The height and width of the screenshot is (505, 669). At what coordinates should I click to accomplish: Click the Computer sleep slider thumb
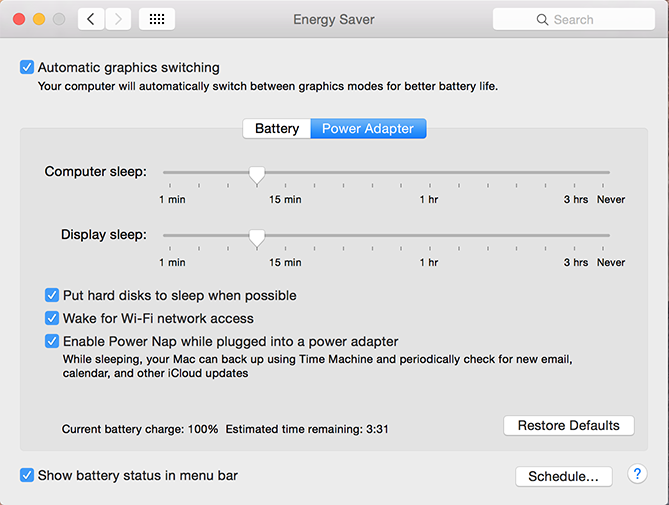pyautogui.click(x=257, y=175)
